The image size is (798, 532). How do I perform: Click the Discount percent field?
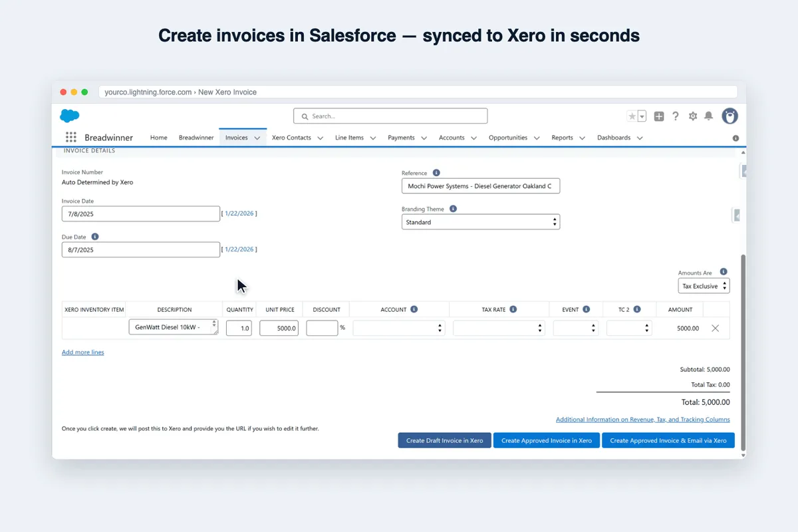point(322,328)
